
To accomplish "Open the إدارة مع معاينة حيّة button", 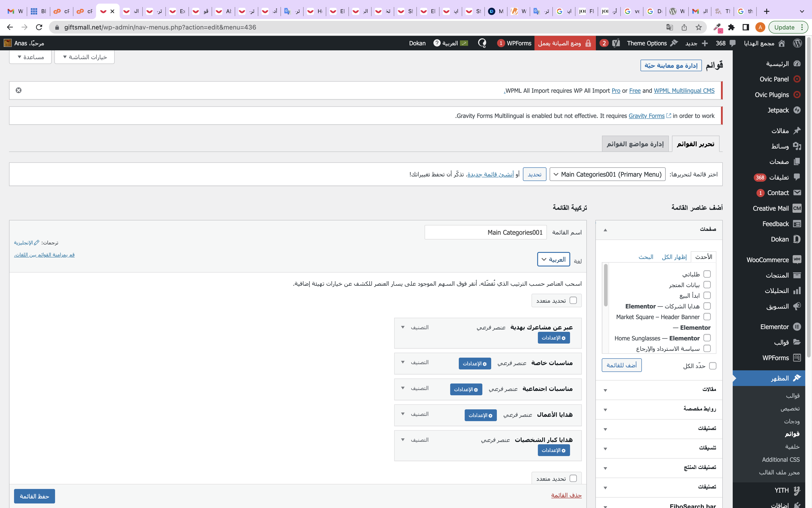I will [671, 66].
